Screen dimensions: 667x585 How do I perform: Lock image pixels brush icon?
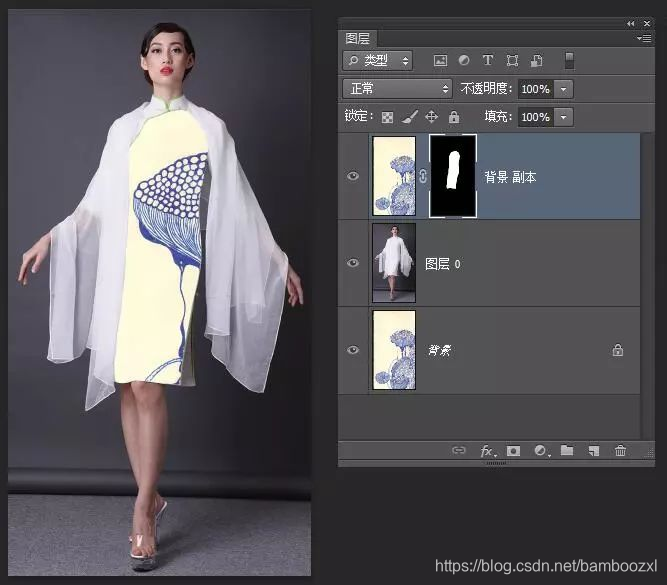pos(410,117)
